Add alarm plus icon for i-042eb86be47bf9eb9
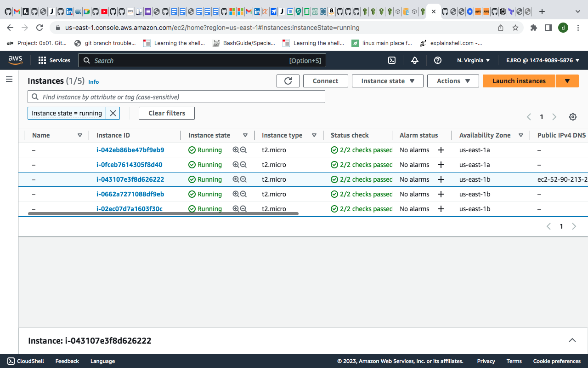 pos(441,150)
